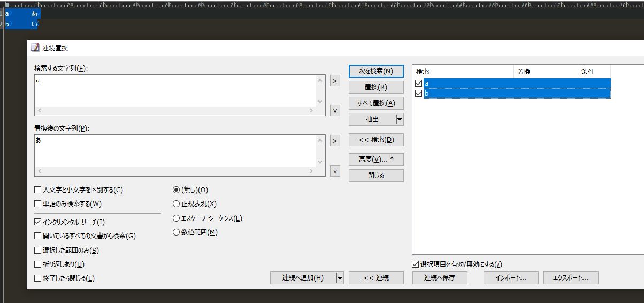Click search field vertical scrollbar up arrow
The width and height of the screenshot is (644, 303).
320,80
